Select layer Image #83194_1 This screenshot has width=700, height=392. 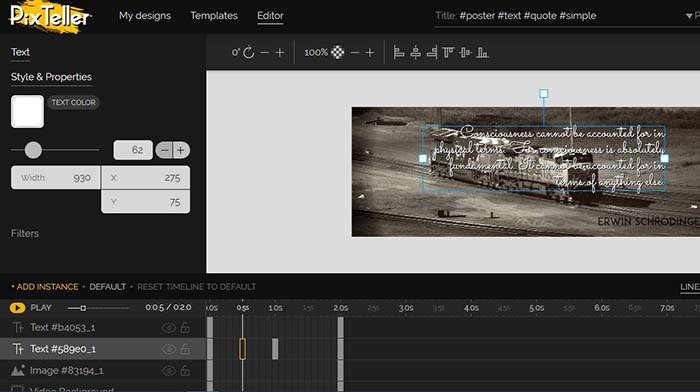coord(67,371)
